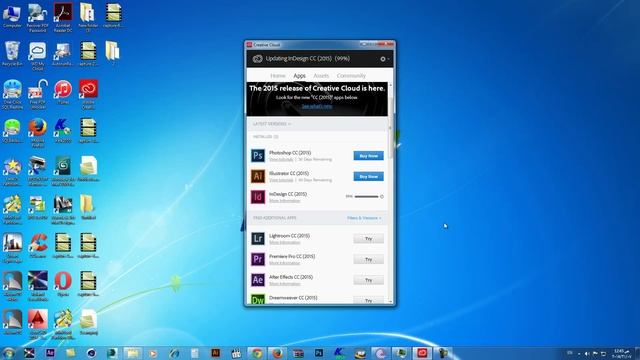Click the volume icon in the system tray
Viewport: 640px width, 360px height.
(x=587, y=354)
